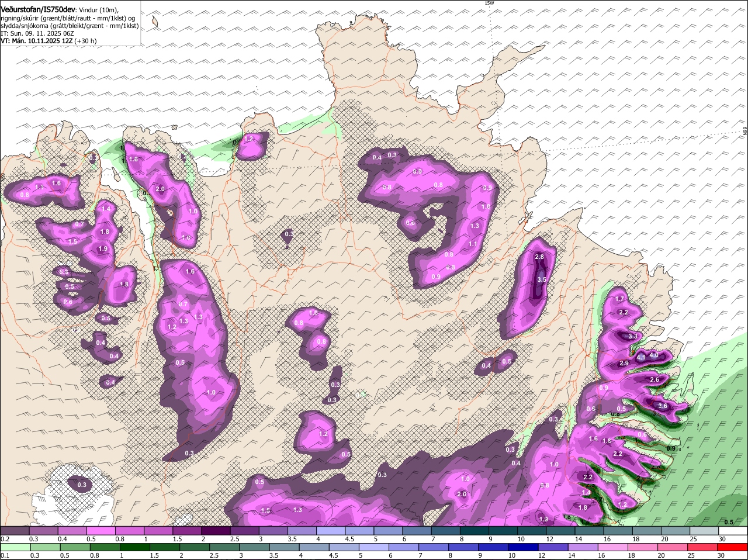The width and height of the screenshot is (748, 560).
Task: Click the 4.1 value on the east coast
Action: [640, 357]
